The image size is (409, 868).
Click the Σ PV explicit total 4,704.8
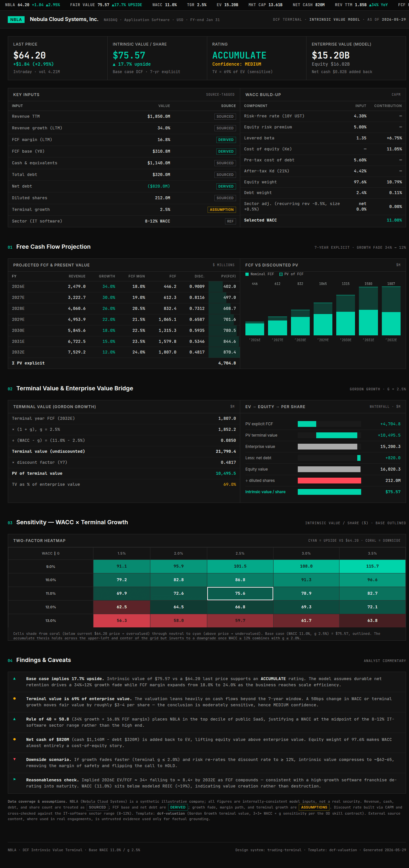[227, 363]
